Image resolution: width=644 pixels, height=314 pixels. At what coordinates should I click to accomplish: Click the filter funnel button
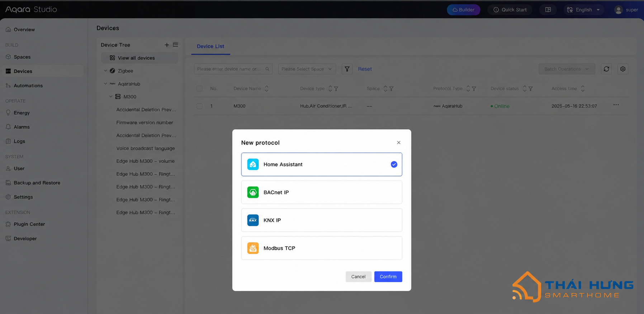click(x=347, y=69)
